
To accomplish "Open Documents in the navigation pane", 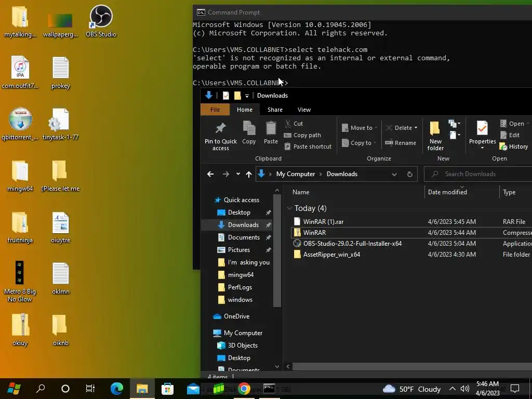I will pos(244,237).
